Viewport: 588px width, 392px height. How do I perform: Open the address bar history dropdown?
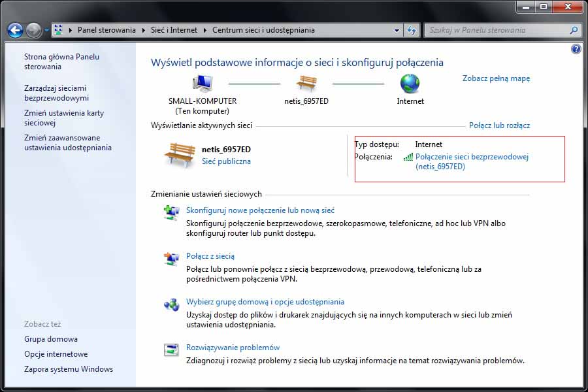pyautogui.click(x=397, y=31)
